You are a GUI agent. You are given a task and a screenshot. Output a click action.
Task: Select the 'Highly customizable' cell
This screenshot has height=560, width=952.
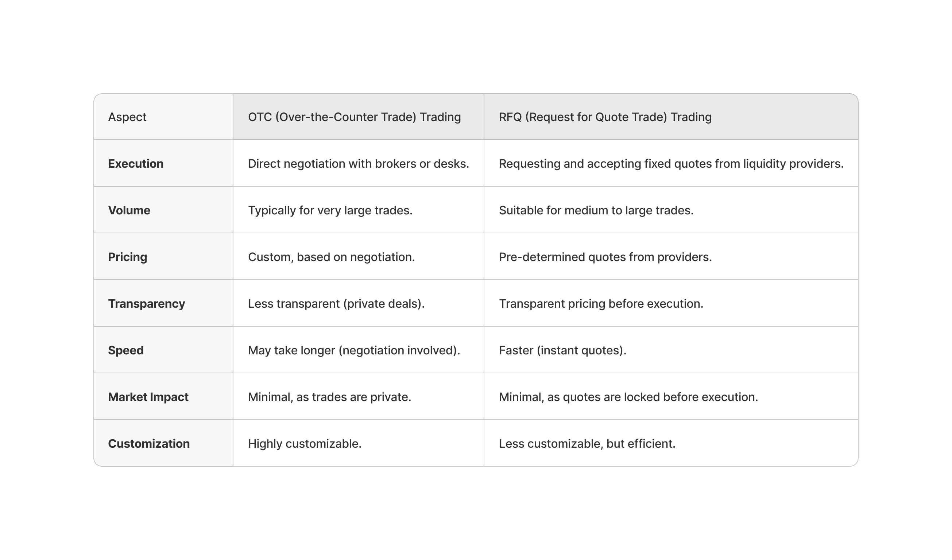point(304,443)
